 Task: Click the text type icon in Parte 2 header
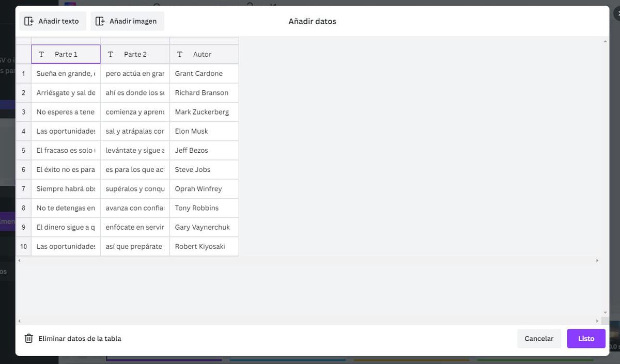coord(111,54)
